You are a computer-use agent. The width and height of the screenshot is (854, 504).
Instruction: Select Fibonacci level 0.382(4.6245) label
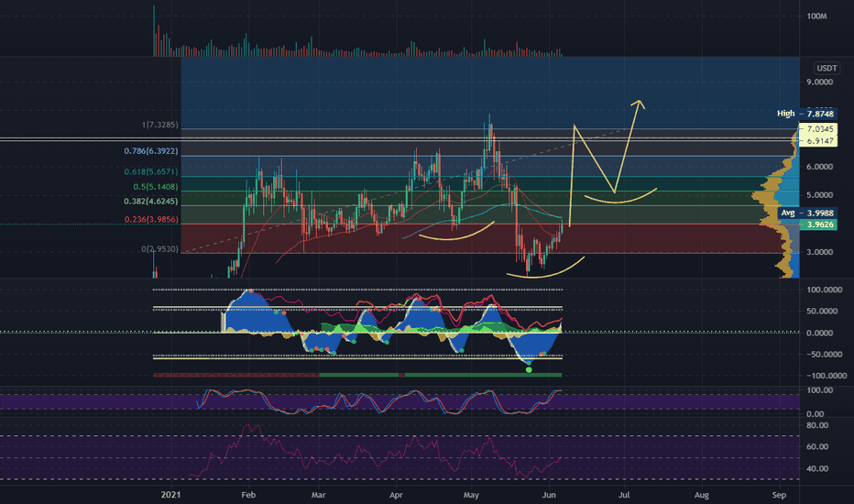point(151,202)
